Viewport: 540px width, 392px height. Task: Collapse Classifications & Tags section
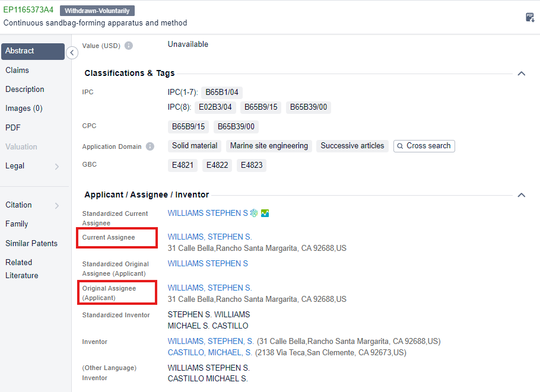coord(522,74)
